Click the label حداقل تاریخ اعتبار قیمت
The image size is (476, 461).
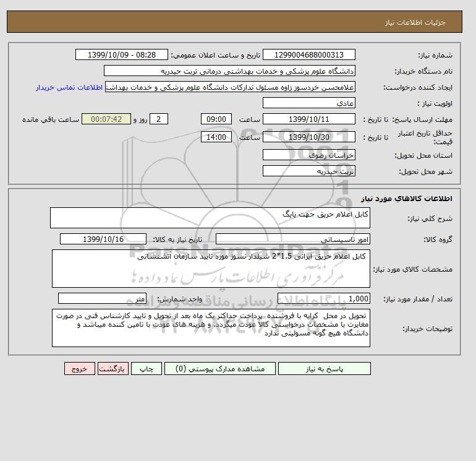click(x=425, y=137)
